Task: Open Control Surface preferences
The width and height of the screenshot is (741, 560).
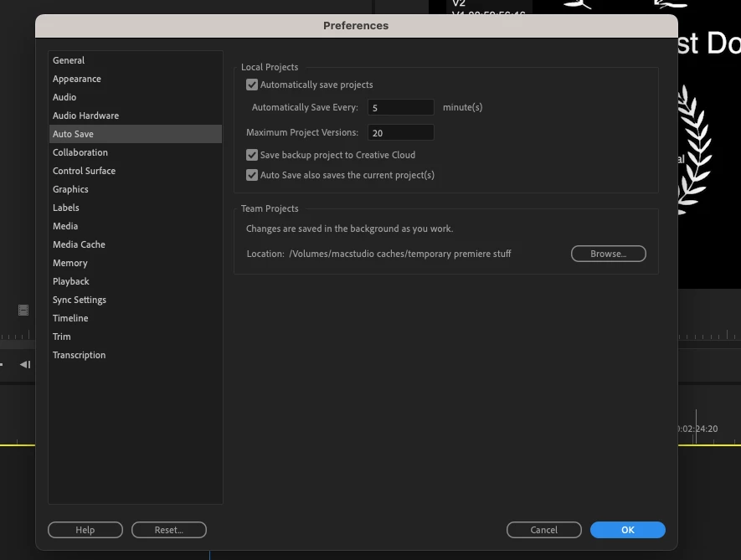Action: 136,171
